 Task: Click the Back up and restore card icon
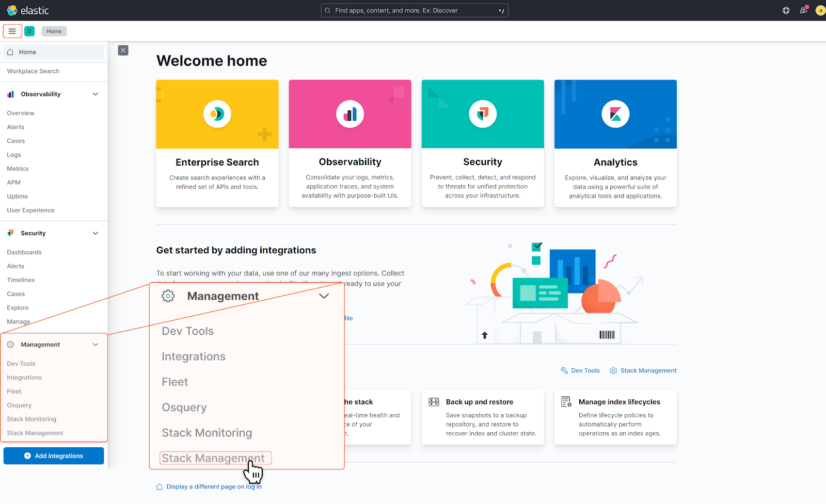[x=434, y=401]
